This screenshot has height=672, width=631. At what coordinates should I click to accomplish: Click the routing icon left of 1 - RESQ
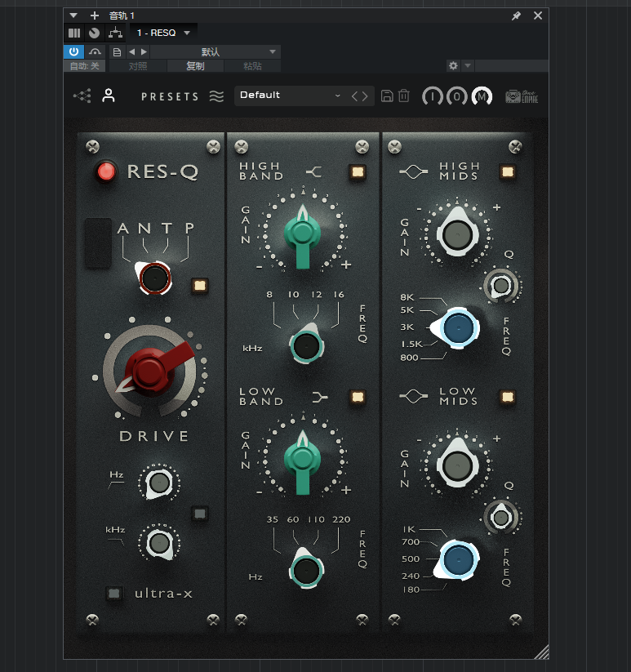click(x=115, y=33)
